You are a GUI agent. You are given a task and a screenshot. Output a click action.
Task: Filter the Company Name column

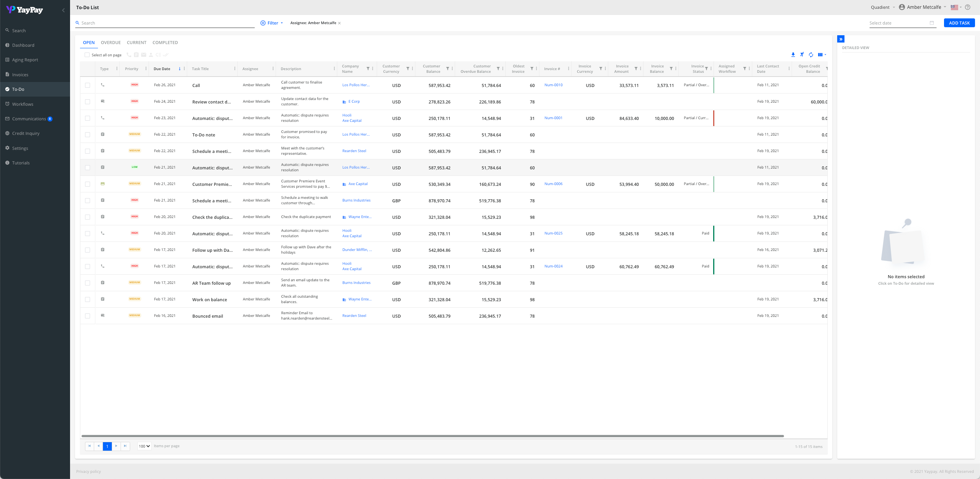(x=368, y=69)
